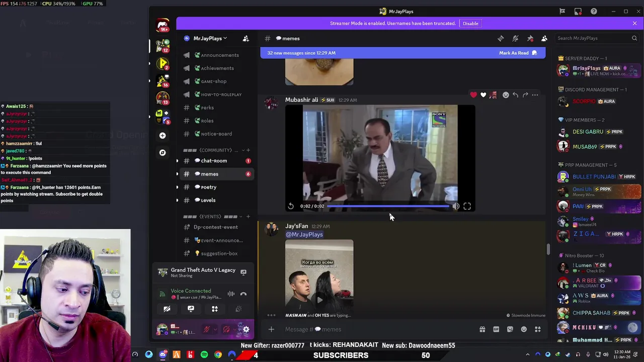The image size is (644, 362).
Task: Make the video fullscreen
Action: (467, 206)
